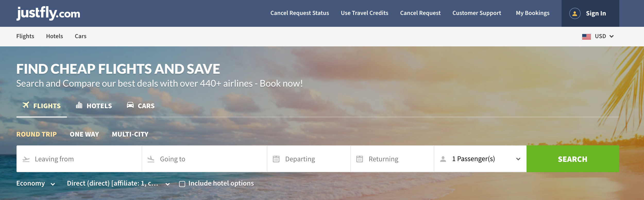The height and width of the screenshot is (200, 644).
Task: Click the calendar icon in Returning field
Action: coord(360,159)
